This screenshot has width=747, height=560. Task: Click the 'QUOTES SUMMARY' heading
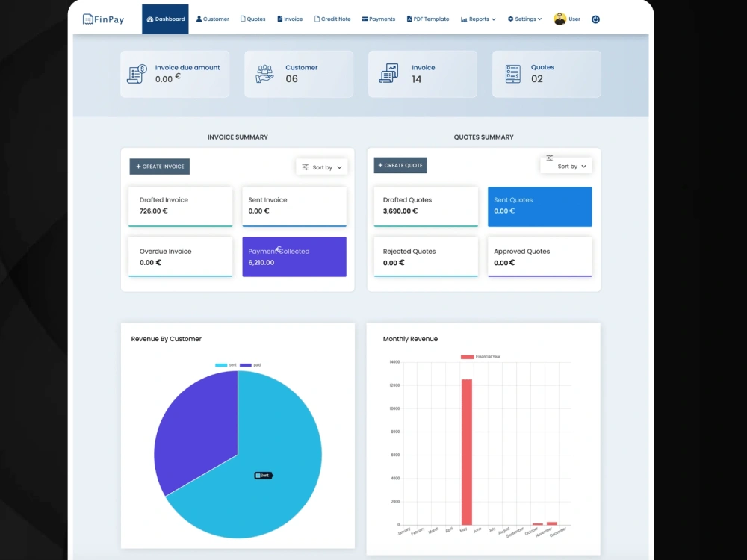tap(483, 137)
